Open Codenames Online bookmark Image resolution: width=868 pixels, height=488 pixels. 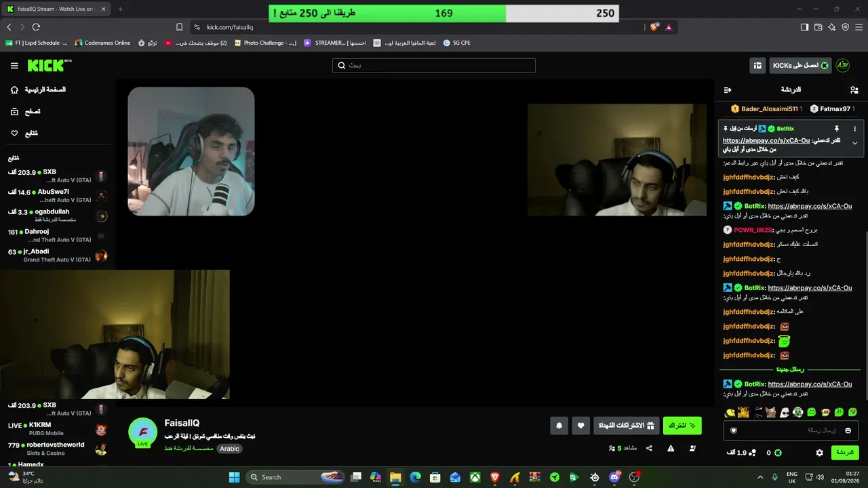(102, 43)
